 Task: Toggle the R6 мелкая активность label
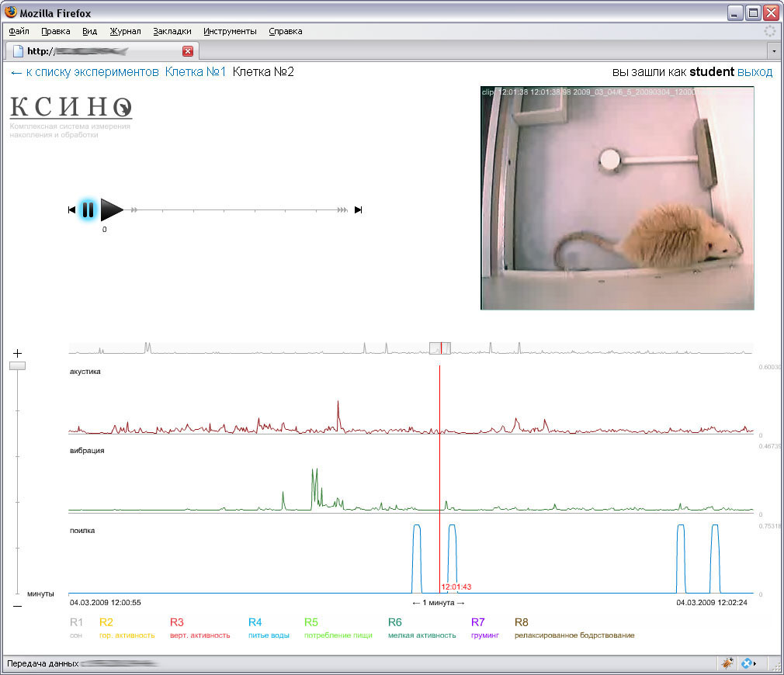coord(422,628)
